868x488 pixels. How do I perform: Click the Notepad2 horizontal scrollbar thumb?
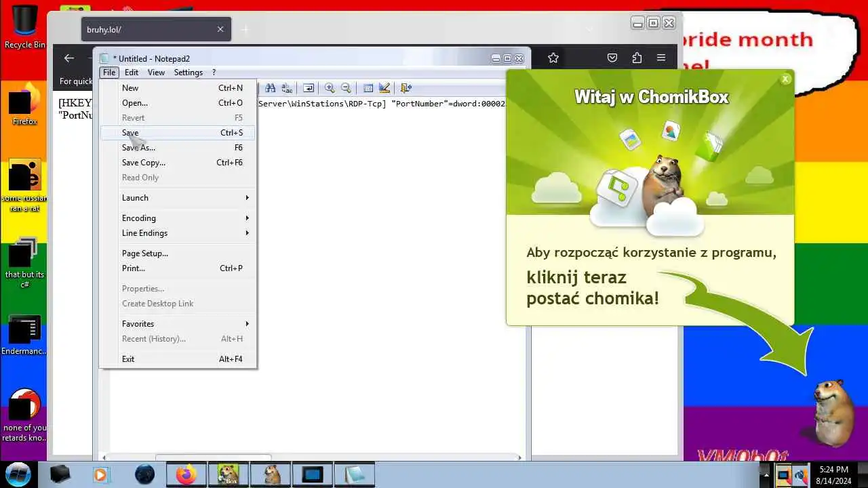(x=214, y=457)
